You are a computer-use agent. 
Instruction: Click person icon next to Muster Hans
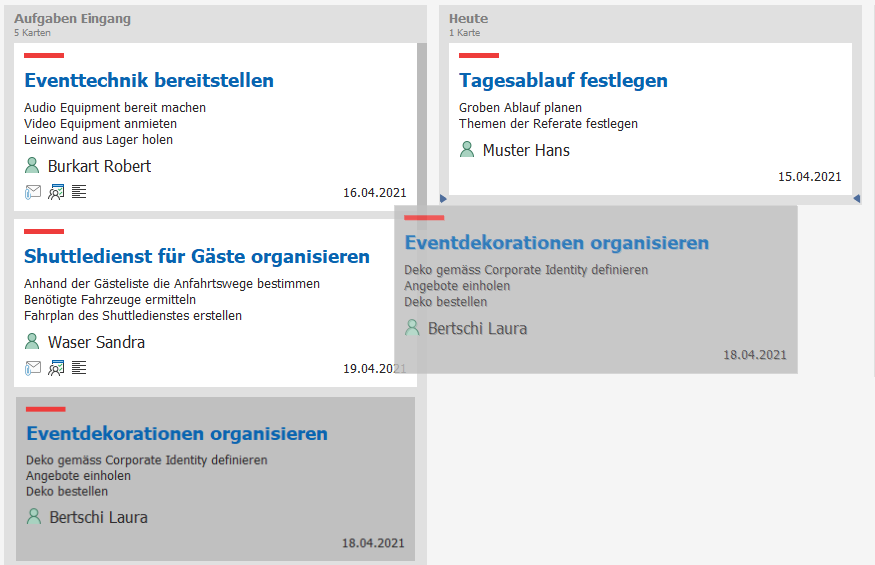coord(467,149)
